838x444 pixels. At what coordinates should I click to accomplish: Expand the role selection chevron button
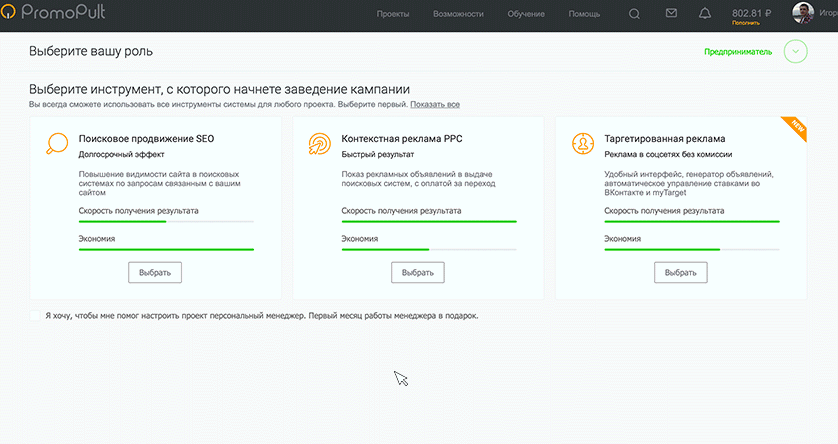click(795, 52)
